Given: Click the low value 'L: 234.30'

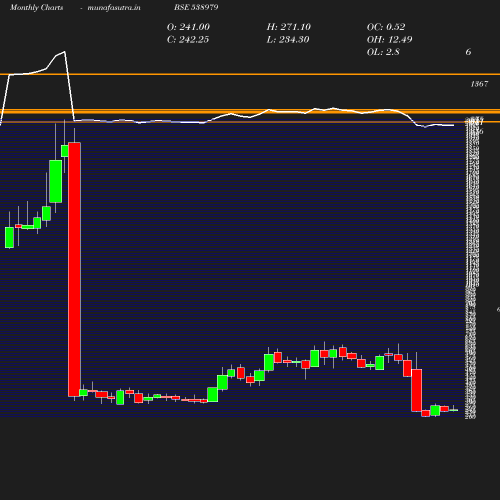Looking at the screenshot, I should tap(288, 40).
